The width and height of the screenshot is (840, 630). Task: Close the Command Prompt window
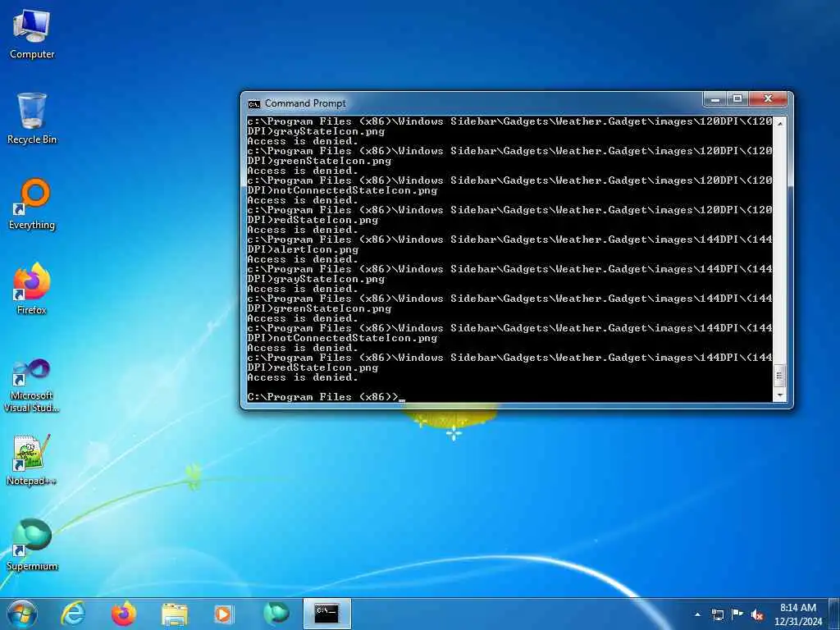(x=768, y=99)
